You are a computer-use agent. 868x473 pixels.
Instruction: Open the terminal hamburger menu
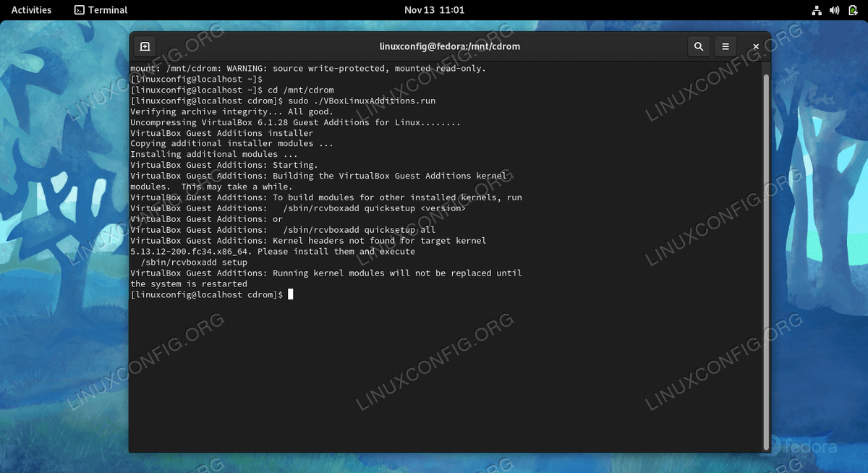[x=726, y=46]
